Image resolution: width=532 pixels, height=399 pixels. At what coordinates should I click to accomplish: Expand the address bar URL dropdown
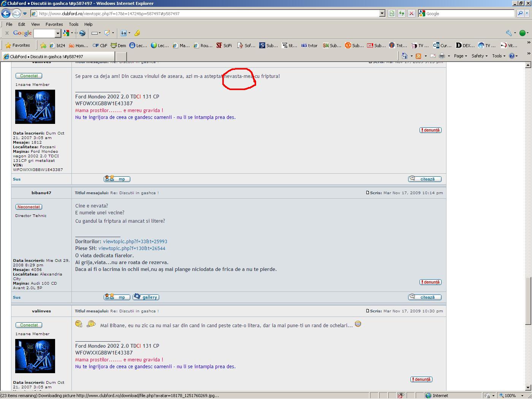click(x=382, y=13)
